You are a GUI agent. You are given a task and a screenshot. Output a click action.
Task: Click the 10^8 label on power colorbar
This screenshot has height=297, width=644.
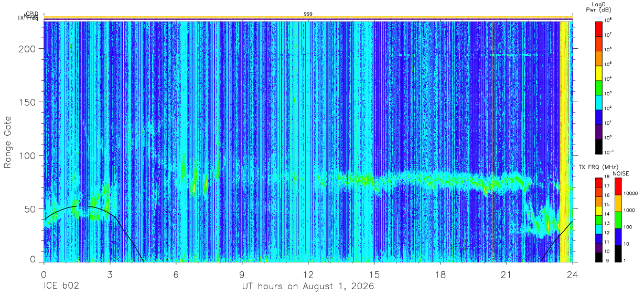pyautogui.click(x=608, y=20)
